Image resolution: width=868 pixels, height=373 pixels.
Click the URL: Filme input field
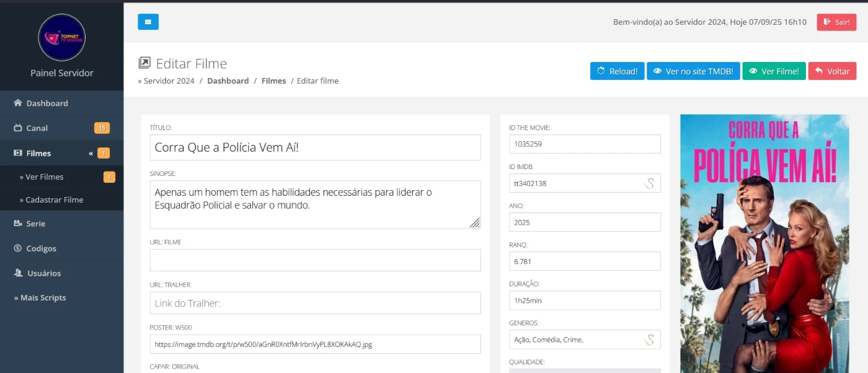pyautogui.click(x=315, y=260)
